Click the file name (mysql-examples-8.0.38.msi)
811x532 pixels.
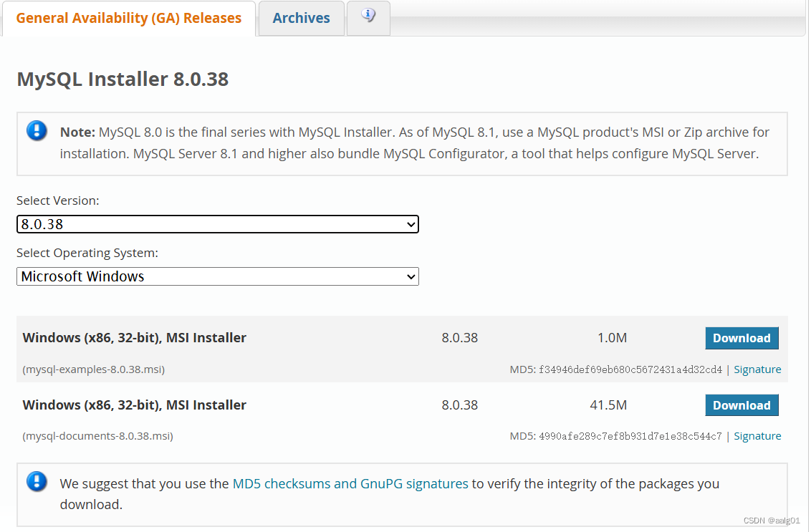point(94,369)
